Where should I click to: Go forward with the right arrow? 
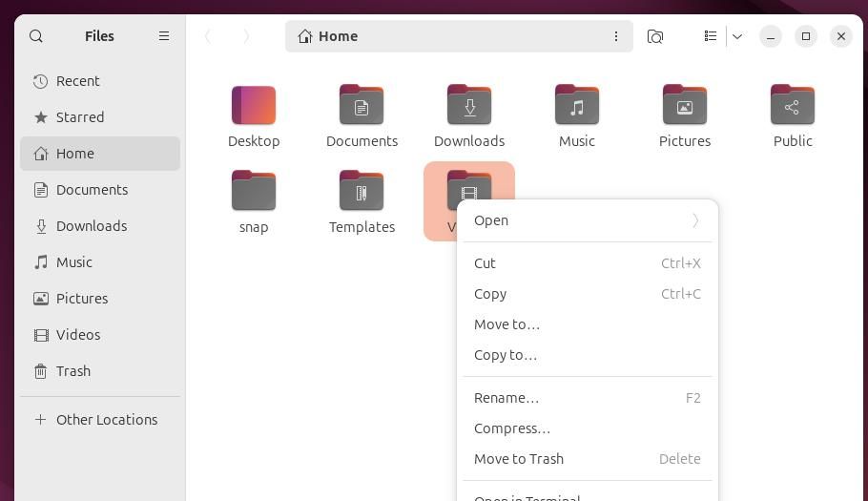pos(246,36)
